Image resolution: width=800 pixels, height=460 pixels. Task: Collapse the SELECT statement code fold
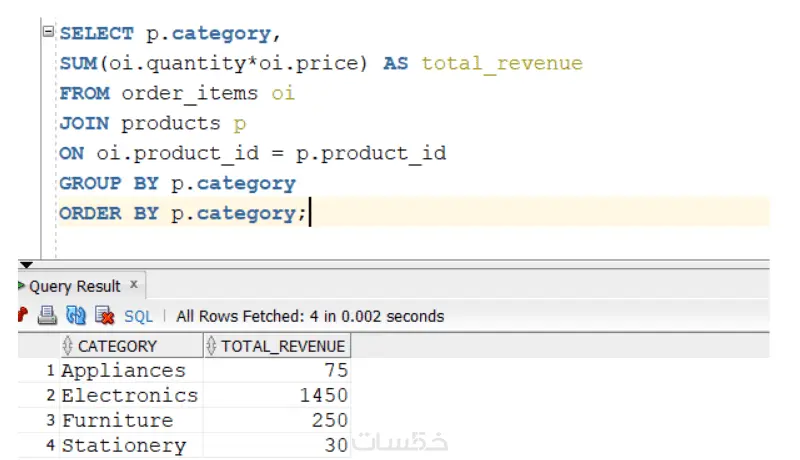point(48,32)
